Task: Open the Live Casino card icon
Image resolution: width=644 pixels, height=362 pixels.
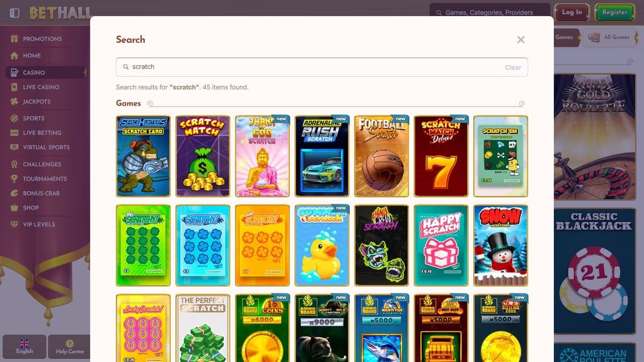Action: [14, 87]
